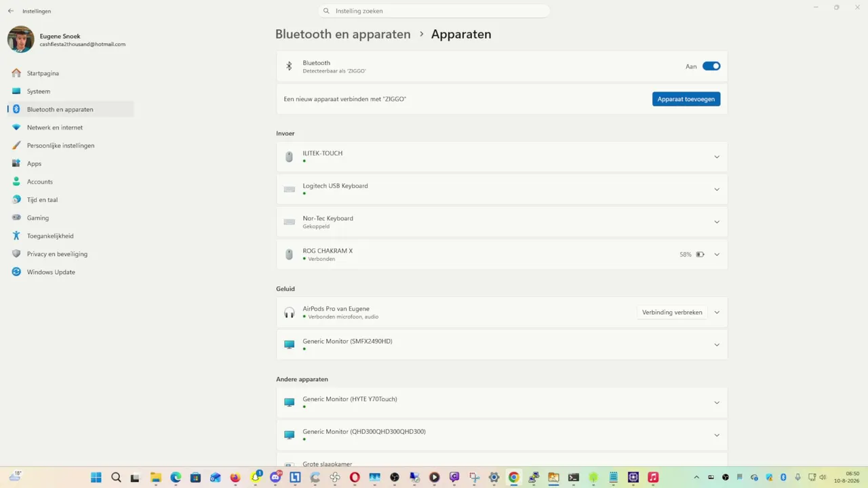Go to Startpagina in the sidebar
Viewport: 868px width, 488px height.
pyautogui.click(x=71, y=73)
